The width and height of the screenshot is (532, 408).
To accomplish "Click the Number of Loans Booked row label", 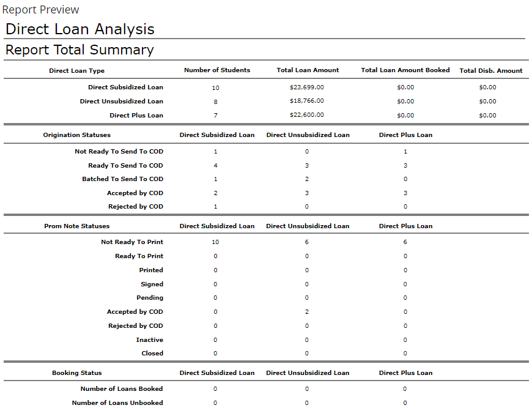I will (x=122, y=389).
